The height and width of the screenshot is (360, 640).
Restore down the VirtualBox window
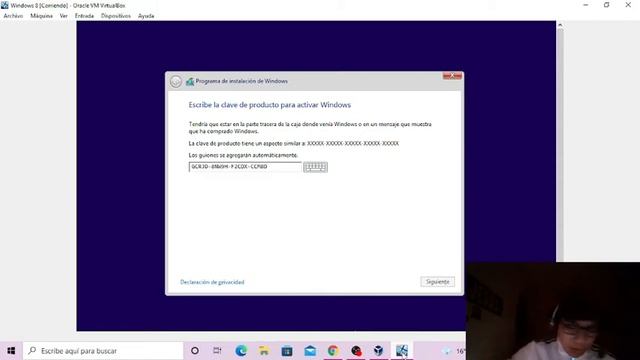pyautogui.click(x=607, y=5)
